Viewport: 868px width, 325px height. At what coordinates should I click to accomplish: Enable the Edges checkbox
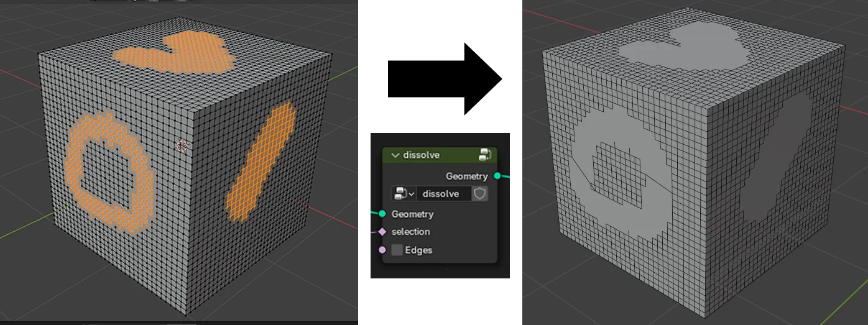pos(397,250)
